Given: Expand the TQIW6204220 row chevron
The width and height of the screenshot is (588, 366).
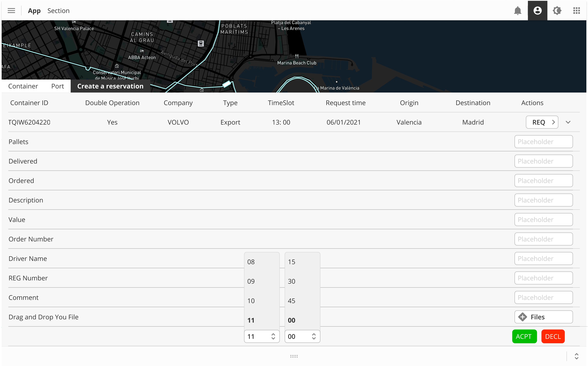Looking at the screenshot, I should (568, 122).
